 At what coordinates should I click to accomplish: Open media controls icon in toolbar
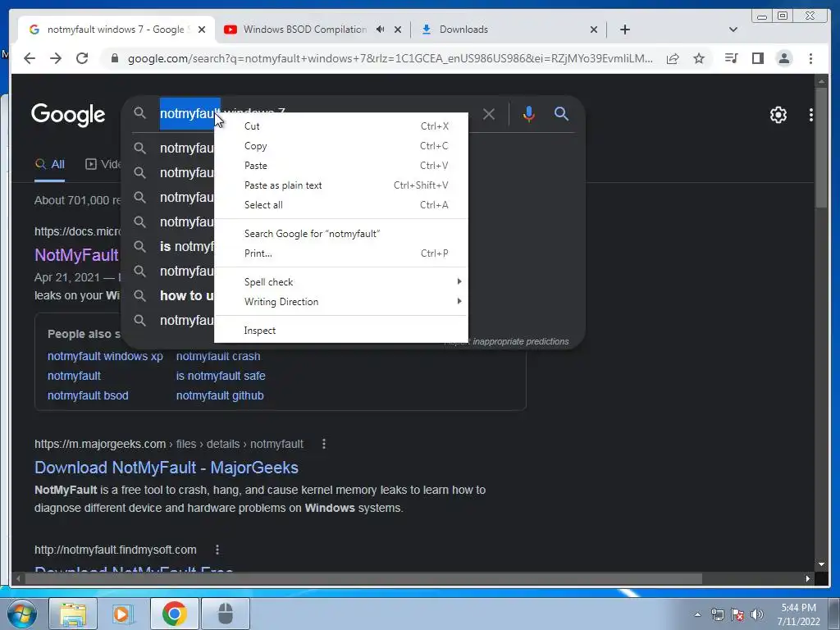coord(731,58)
